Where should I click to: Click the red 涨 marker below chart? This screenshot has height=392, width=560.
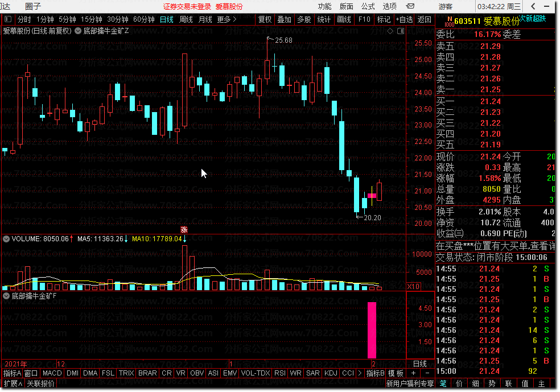click(184, 229)
